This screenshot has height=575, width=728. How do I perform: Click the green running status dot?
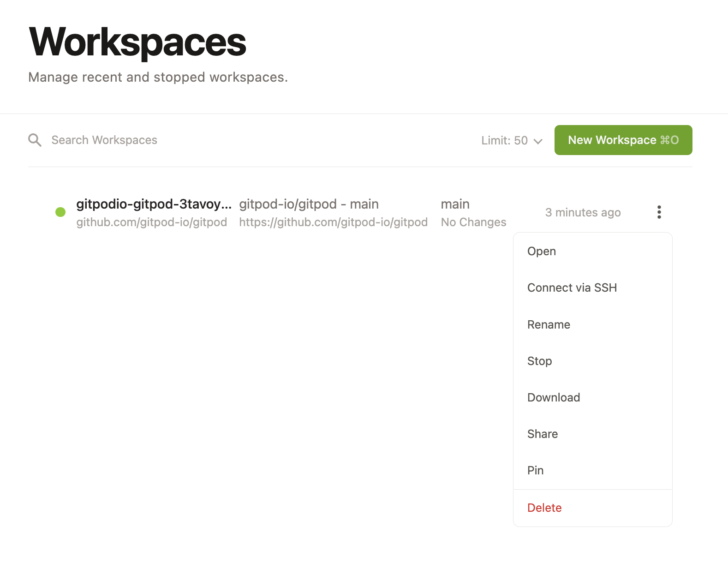pyautogui.click(x=60, y=212)
